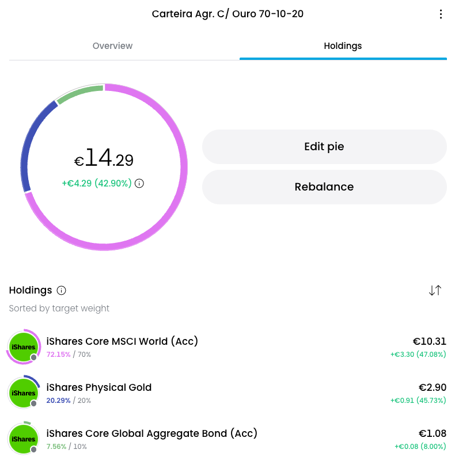The height and width of the screenshot is (476, 455).
Task: Click the info icon beside portfolio return
Action: [x=139, y=184]
